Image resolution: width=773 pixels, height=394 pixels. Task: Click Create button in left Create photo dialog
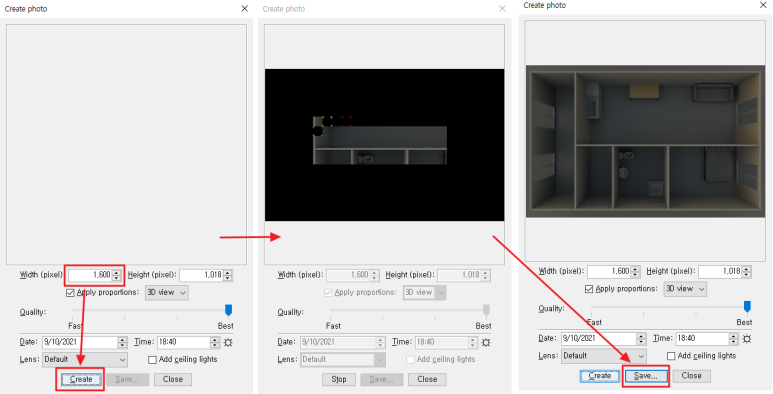tap(81, 379)
